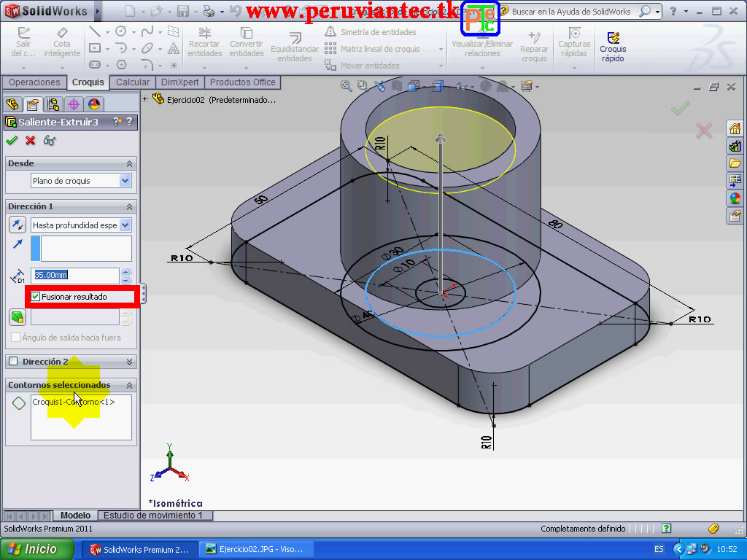Click Simetría de entidades
The height and width of the screenshot is (560, 747).
click(x=371, y=32)
